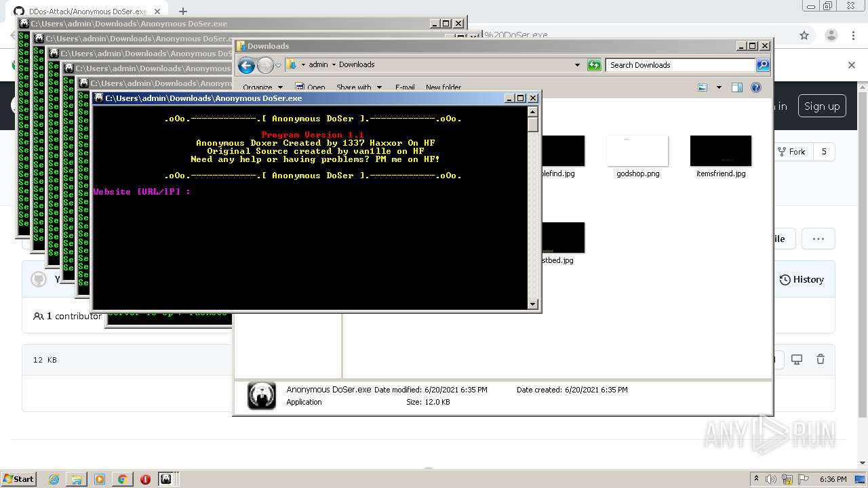Image resolution: width=868 pixels, height=488 pixels.
Task: Click the search magnifier in Downloads window
Action: [x=763, y=65]
